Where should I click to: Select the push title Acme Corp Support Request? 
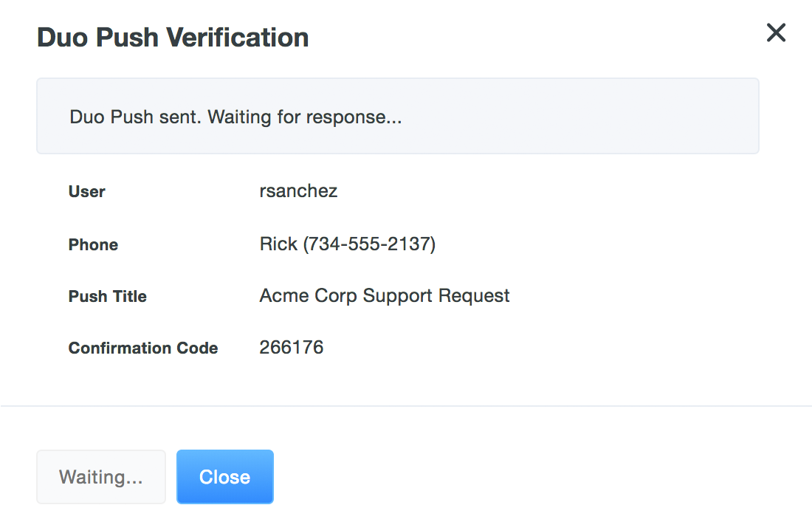point(384,295)
